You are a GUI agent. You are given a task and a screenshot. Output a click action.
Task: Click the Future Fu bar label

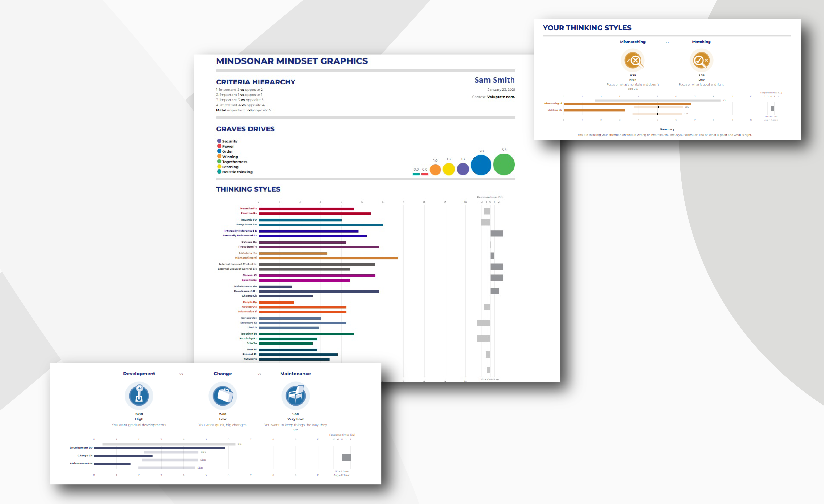coord(250,359)
